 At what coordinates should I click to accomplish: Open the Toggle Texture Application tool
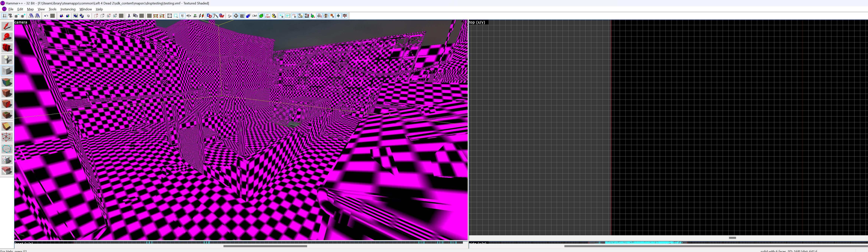tap(7, 82)
